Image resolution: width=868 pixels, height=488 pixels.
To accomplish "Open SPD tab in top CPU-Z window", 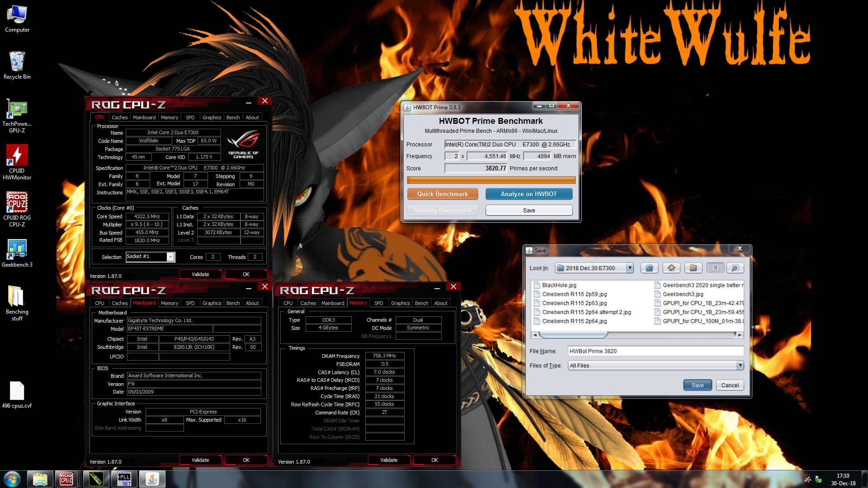I will coord(190,117).
